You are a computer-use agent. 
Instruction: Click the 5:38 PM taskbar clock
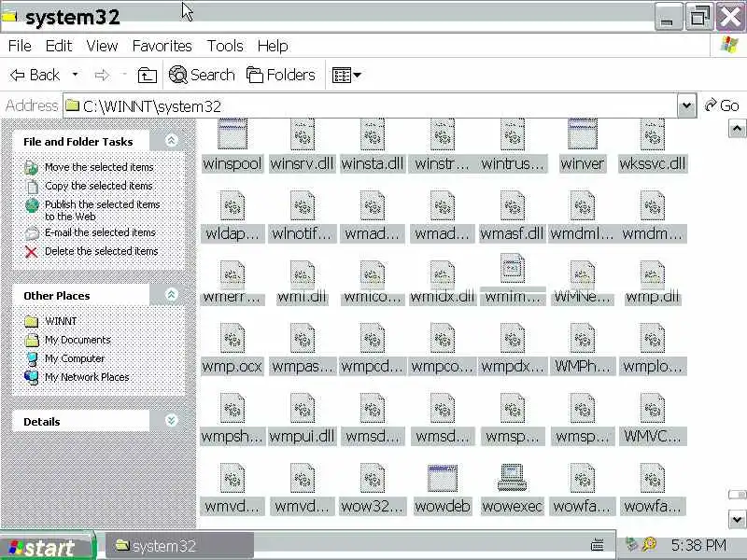[x=698, y=545]
